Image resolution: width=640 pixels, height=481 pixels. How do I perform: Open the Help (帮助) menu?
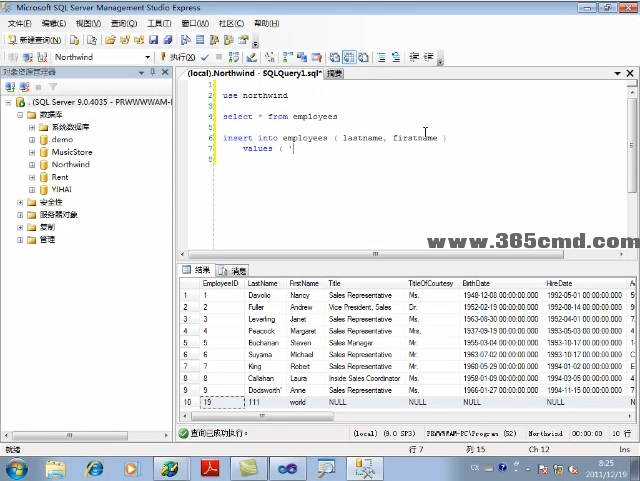pos(267,23)
